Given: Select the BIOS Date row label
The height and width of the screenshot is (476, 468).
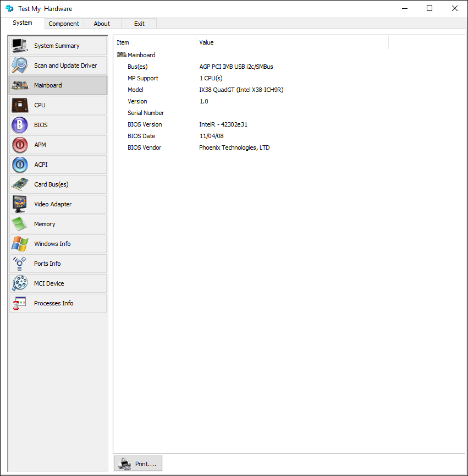Looking at the screenshot, I should tap(141, 136).
